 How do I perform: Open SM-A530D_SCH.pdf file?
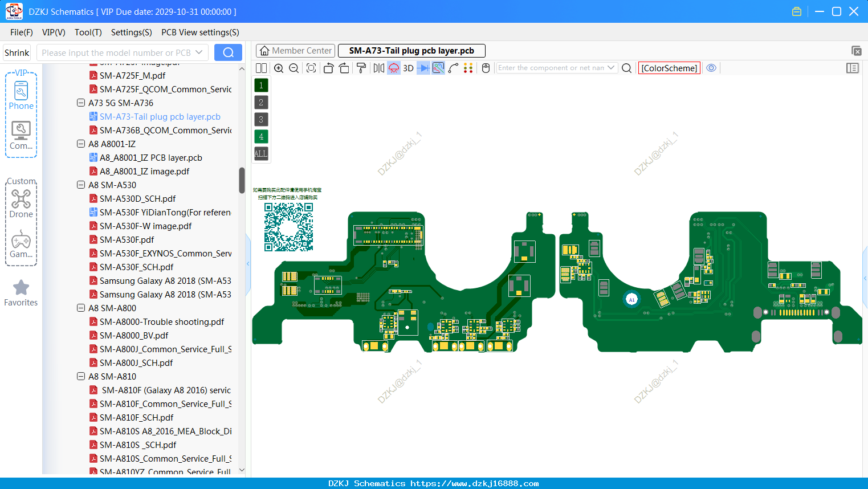coord(133,199)
